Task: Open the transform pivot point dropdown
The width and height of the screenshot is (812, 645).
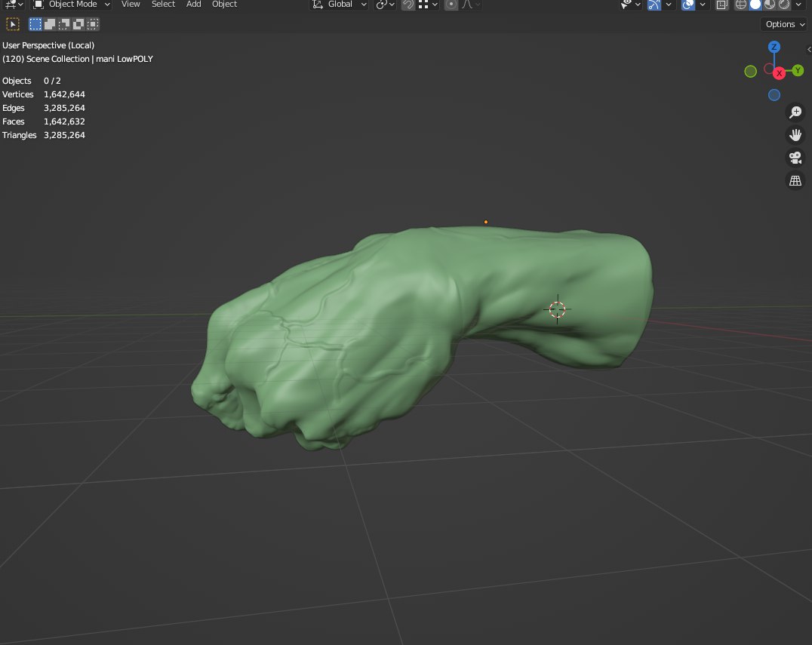Action: [386, 4]
